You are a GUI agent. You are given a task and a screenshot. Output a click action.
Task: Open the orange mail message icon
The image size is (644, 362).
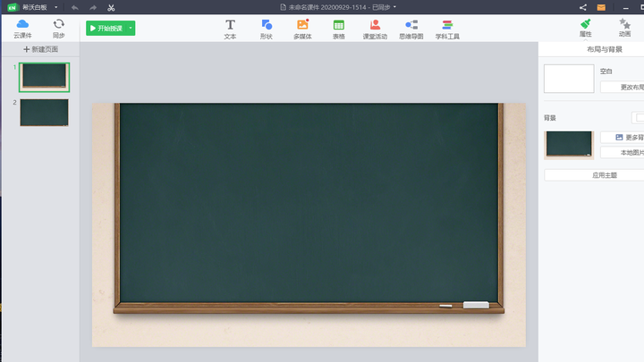(x=601, y=7)
